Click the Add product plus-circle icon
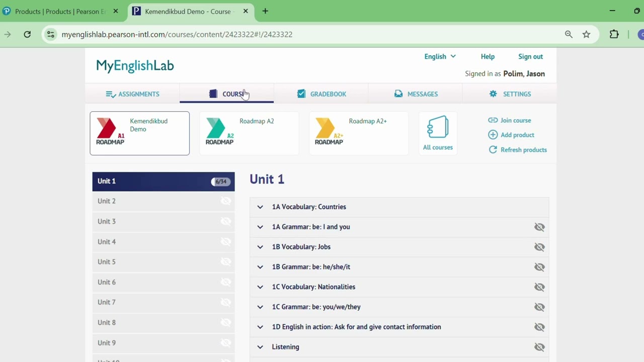The width and height of the screenshot is (644, 362). 493,135
